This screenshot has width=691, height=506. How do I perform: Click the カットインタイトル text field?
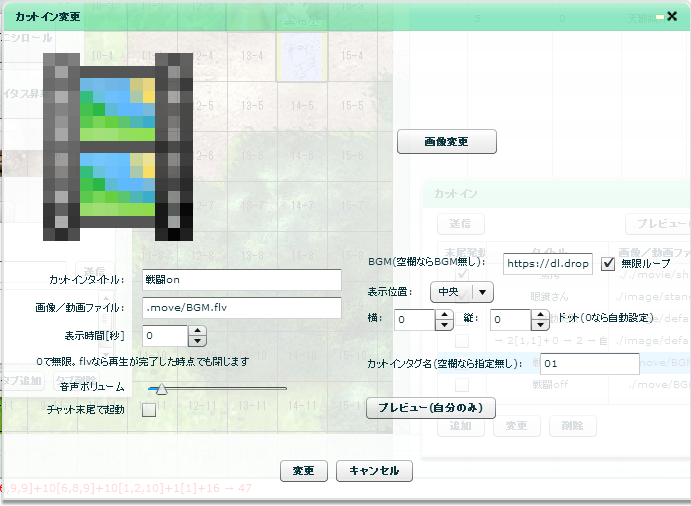(x=241, y=280)
